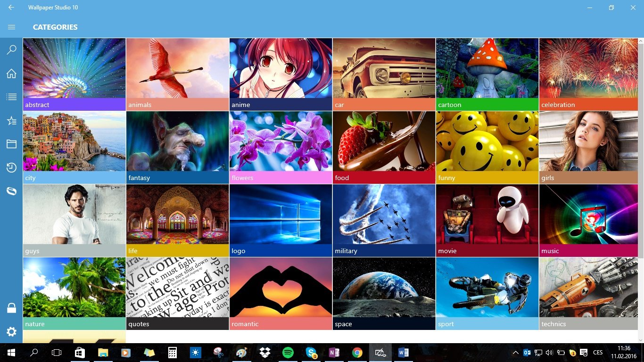
Task: Launch Google Chrome from the taskbar
Action: coord(357,353)
